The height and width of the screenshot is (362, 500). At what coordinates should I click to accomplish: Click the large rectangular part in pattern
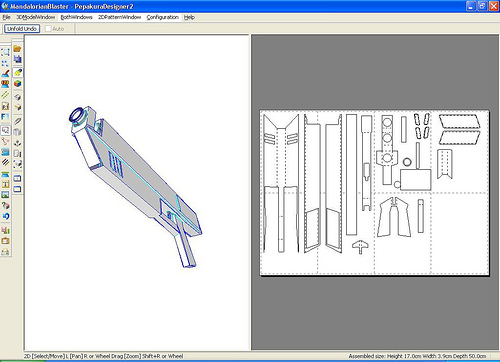point(416,180)
